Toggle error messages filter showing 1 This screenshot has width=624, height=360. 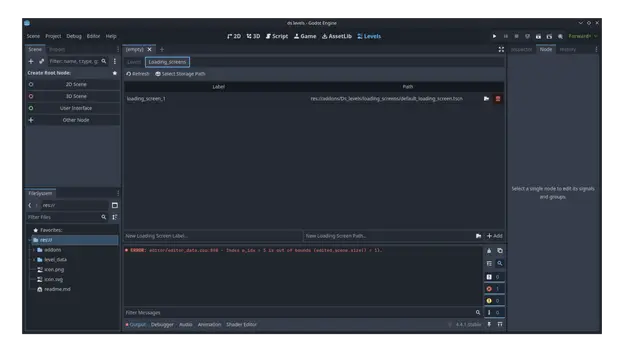coord(494,289)
